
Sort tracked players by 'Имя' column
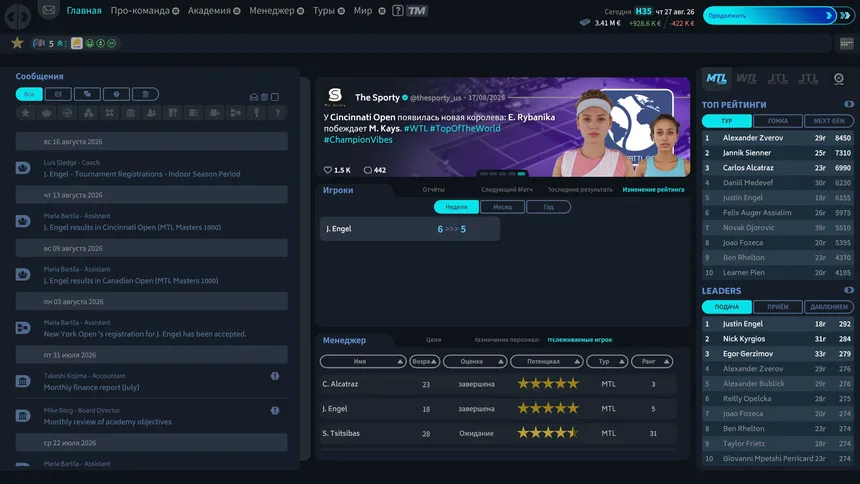pos(363,361)
